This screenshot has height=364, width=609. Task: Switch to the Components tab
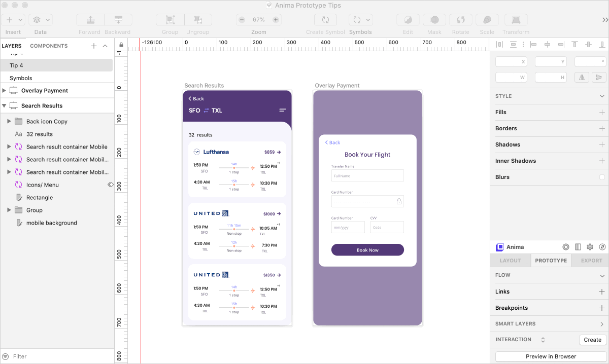tap(49, 46)
